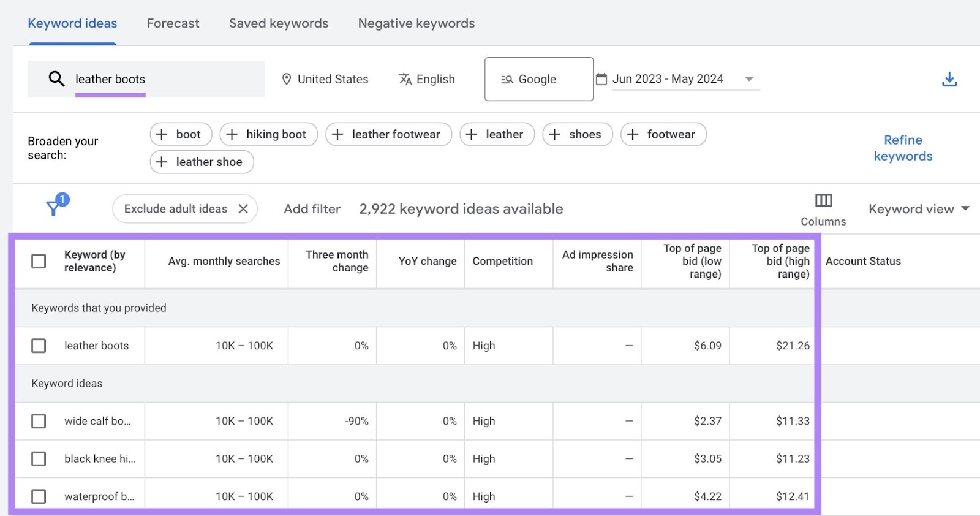Image resolution: width=980 pixels, height=516 pixels.
Task: Click the location pin icon
Action: [x=286, y=79]
